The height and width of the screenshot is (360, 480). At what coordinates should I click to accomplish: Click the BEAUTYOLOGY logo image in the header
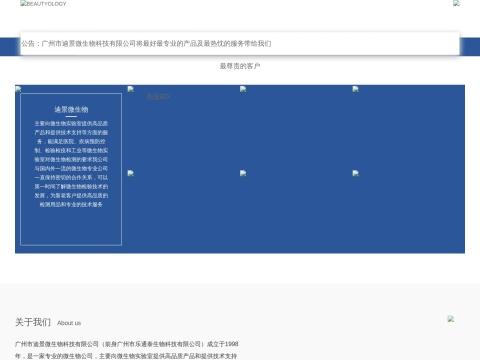(43, 4)
